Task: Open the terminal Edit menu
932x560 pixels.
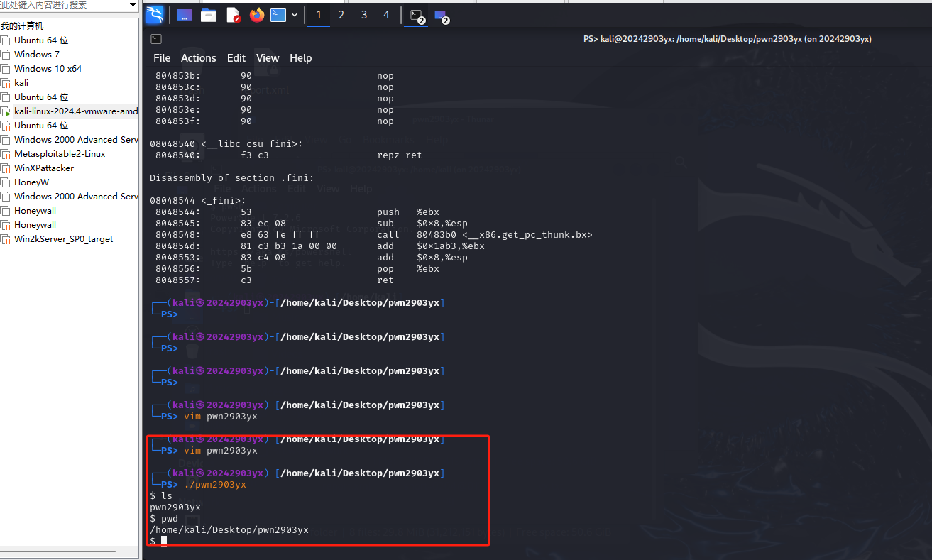Action: 236,58
